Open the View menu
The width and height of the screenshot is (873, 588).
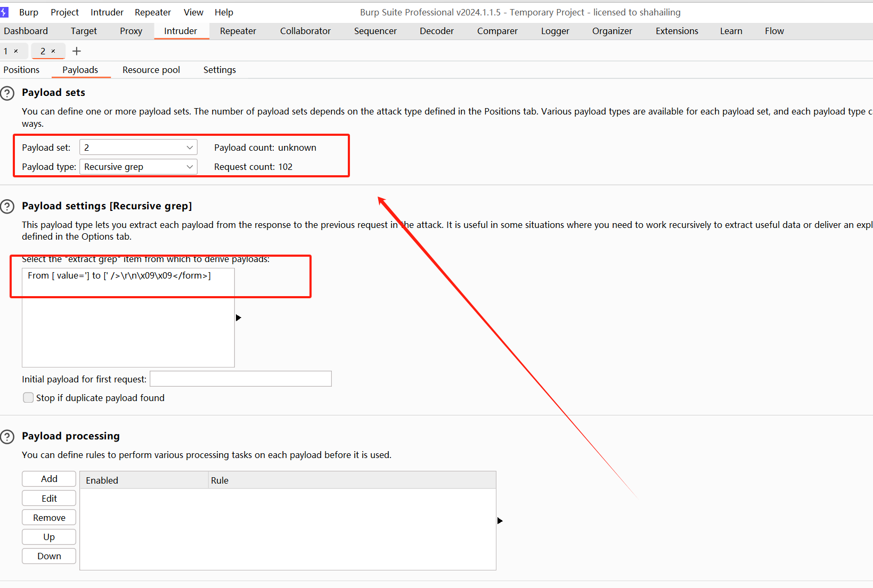click(193, 12)
